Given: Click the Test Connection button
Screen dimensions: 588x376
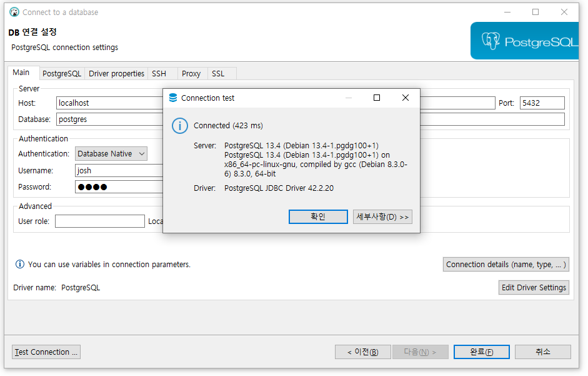Looking at the screenshot, I should [x=46, y=352].
